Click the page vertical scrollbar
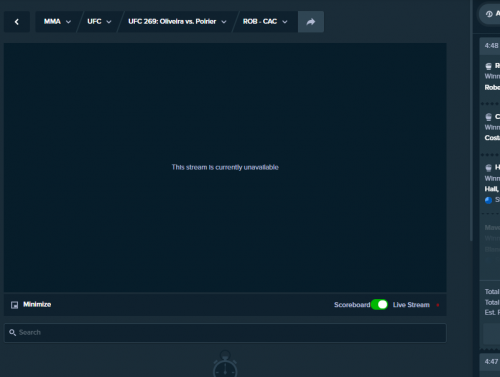 (x=471, y=120)
